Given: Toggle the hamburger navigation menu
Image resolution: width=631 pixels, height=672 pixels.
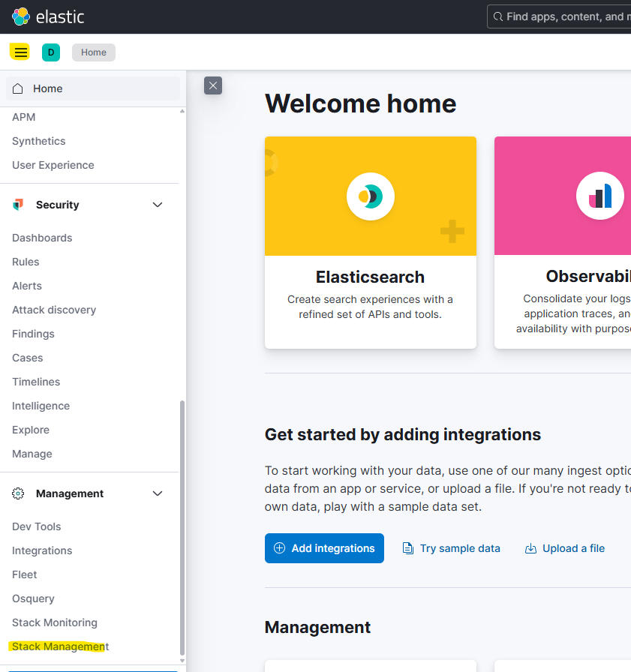Looking at the screenshot, I should tap(20, 52).
